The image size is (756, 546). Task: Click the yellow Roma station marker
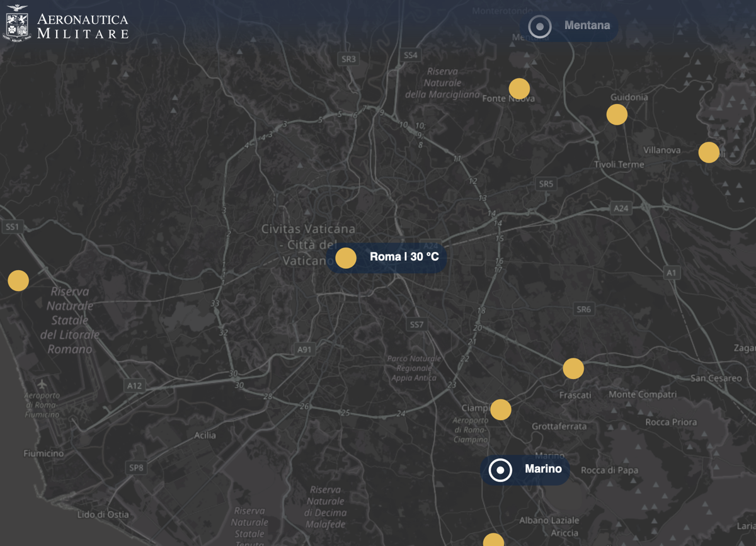[346, 258]
